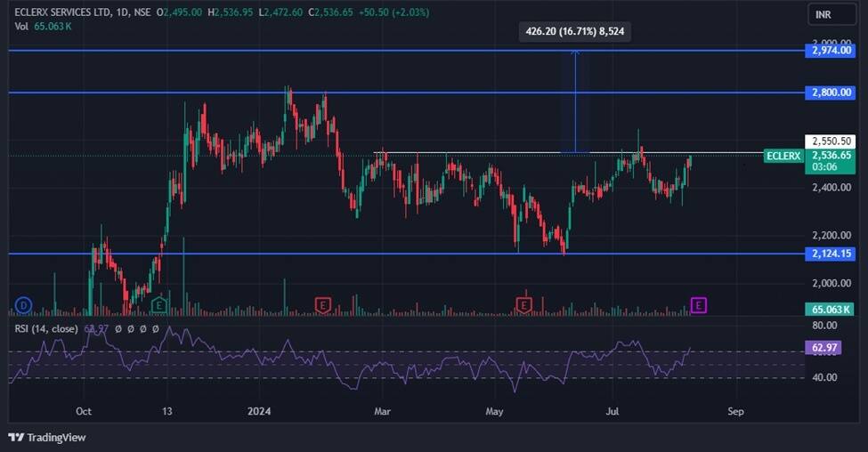
Task: Click the NSE exchange label
Action: (x=142, y=12)
